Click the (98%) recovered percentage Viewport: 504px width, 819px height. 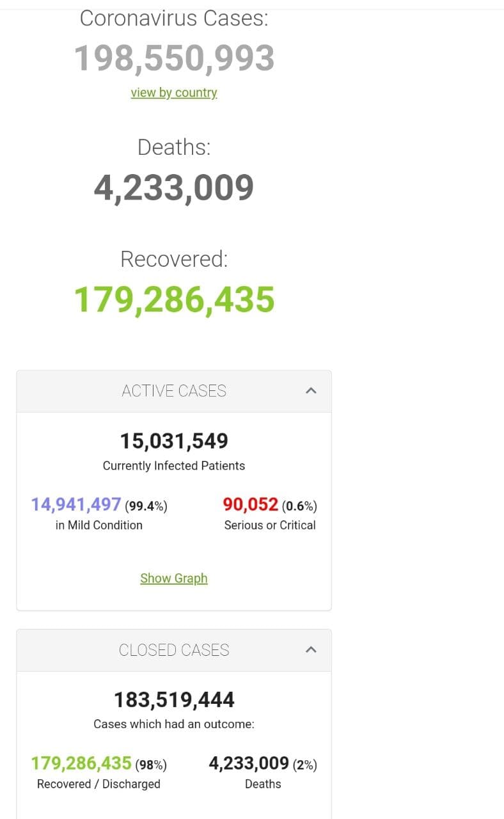pyautogui.click(x=151, y=765)
